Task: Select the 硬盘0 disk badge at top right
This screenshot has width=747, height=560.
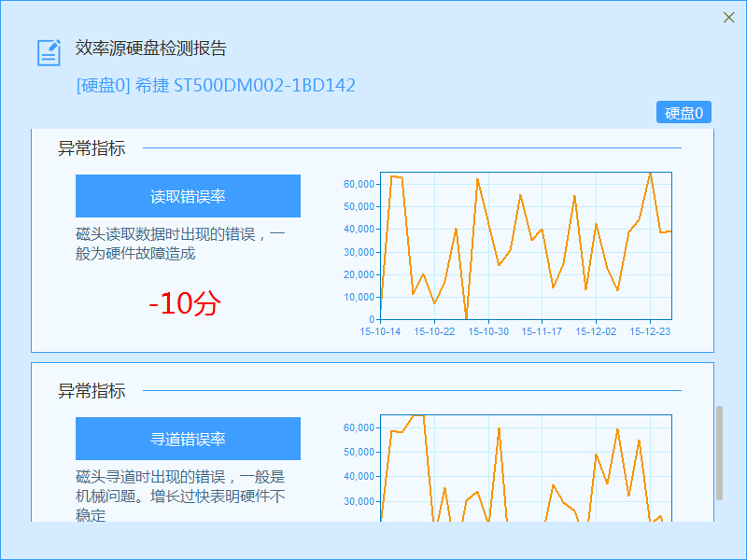Action: tap(683, 112)
